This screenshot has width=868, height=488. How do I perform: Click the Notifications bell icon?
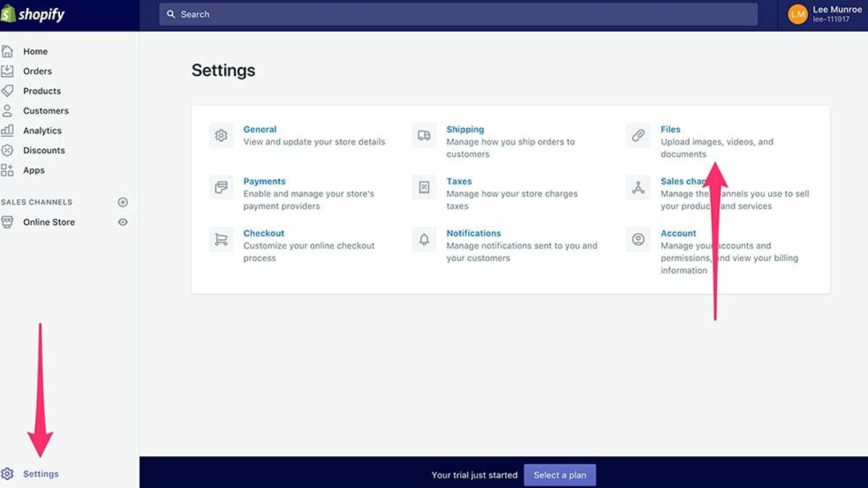(x=424, y=239)
